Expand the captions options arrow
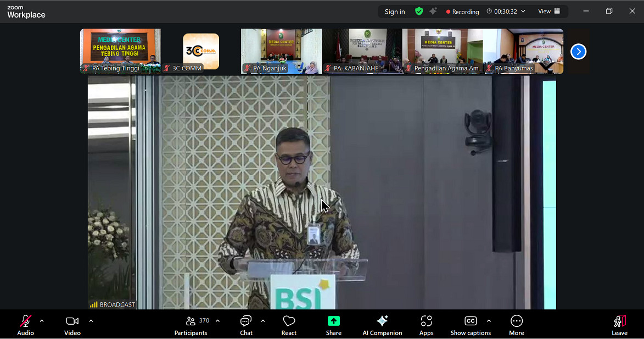644x339 pixels. point(489,321)
